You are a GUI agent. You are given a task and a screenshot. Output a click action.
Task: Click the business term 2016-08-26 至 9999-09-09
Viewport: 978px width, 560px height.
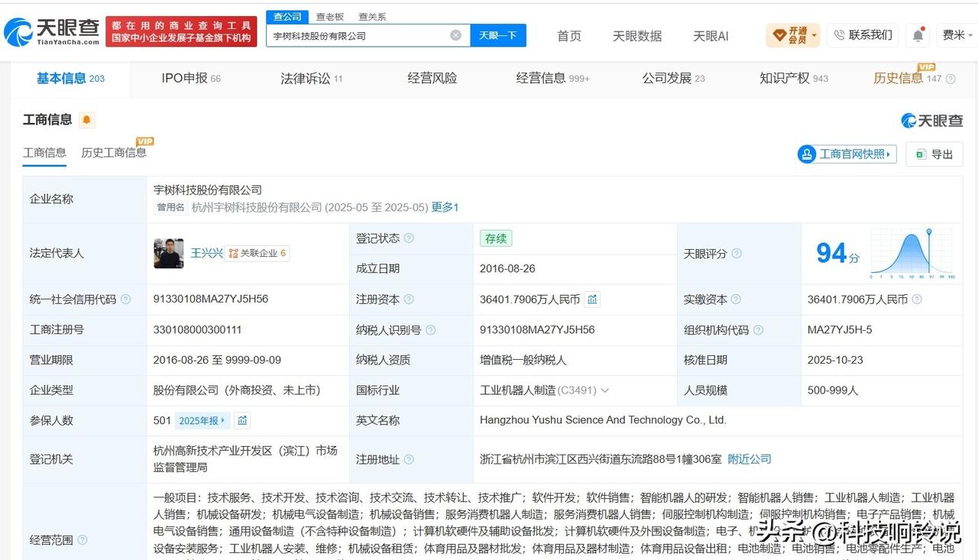coord(217,360)
